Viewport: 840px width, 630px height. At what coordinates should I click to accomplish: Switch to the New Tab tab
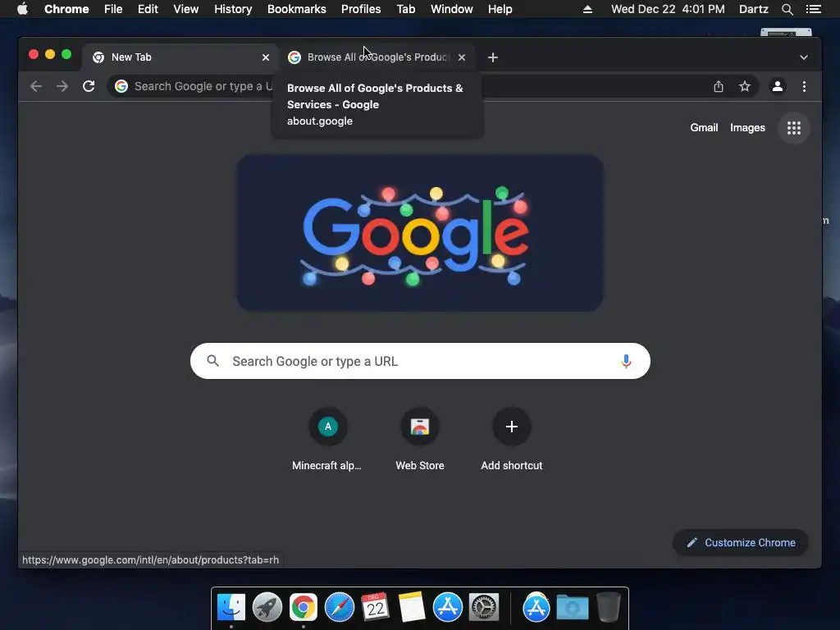click(180, 57)
